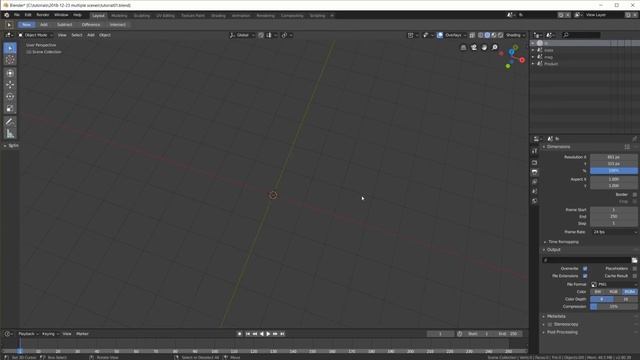
Task: Open the Window menu
Action: tap(61, 15)
